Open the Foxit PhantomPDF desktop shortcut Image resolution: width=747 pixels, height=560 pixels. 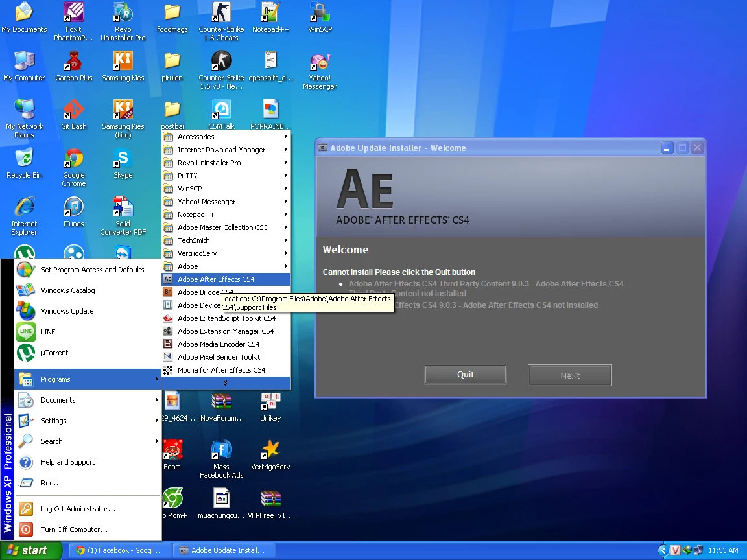pos(73,21)
